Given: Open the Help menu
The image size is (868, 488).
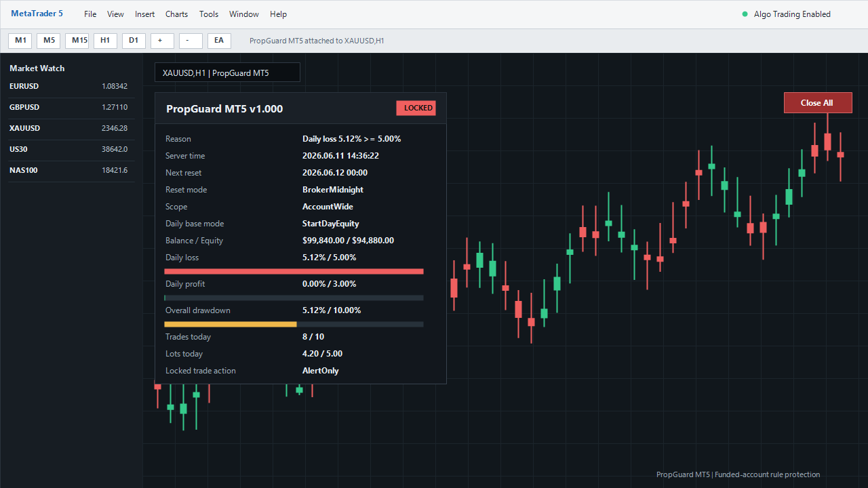Looking at the screenshot, I should coord(278,14).
